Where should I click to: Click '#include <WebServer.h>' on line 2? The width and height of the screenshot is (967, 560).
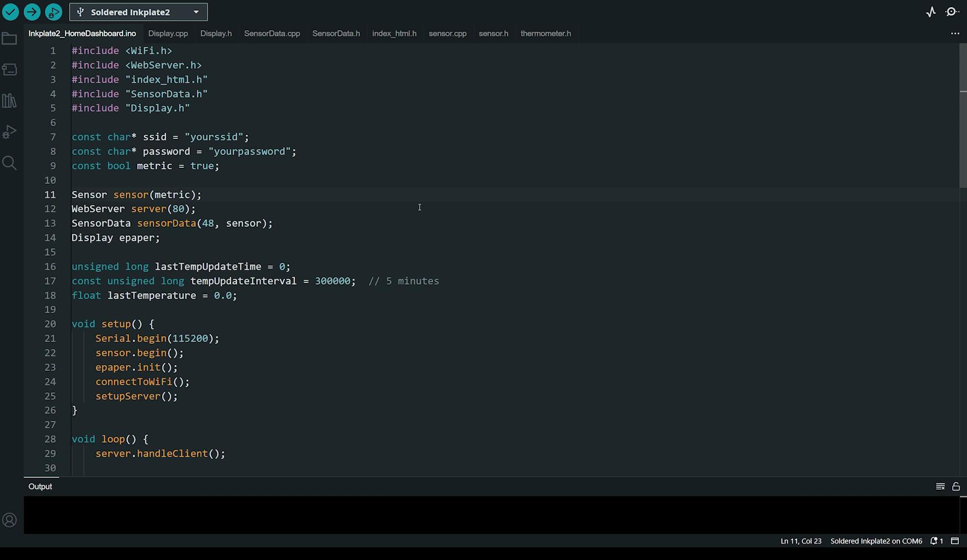136,65
